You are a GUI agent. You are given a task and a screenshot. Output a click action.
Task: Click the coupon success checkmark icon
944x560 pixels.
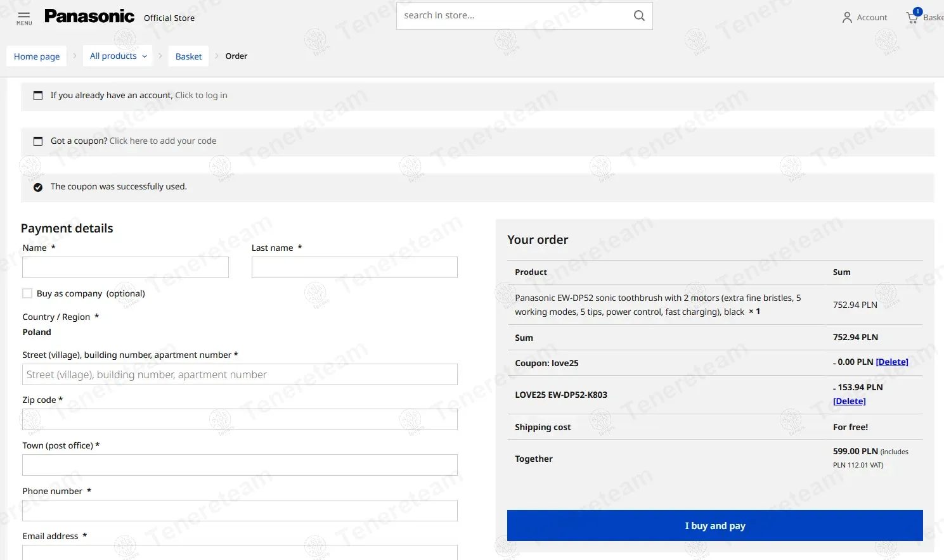coord(38,187)
